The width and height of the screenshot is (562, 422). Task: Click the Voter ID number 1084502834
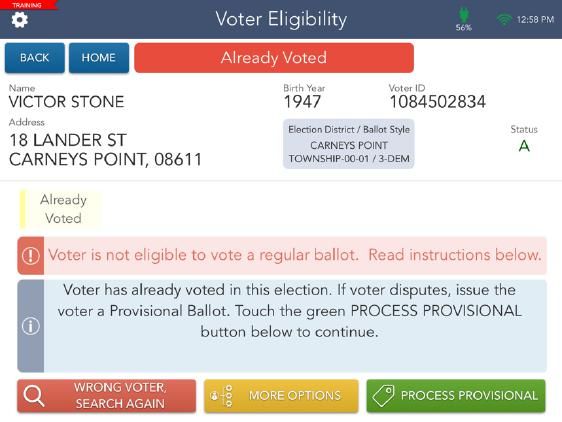[x=438, y=102]
